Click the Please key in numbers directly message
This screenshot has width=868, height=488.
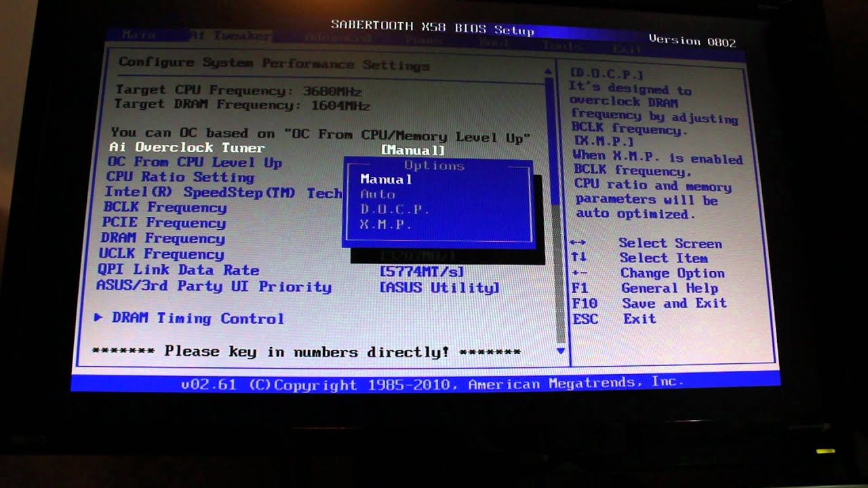tap(306, 352)
